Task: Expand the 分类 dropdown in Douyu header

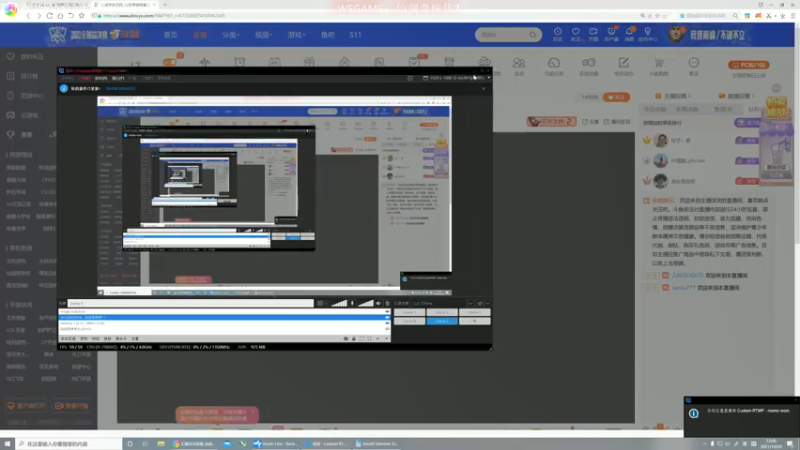Action: click(x=231, y=35)
